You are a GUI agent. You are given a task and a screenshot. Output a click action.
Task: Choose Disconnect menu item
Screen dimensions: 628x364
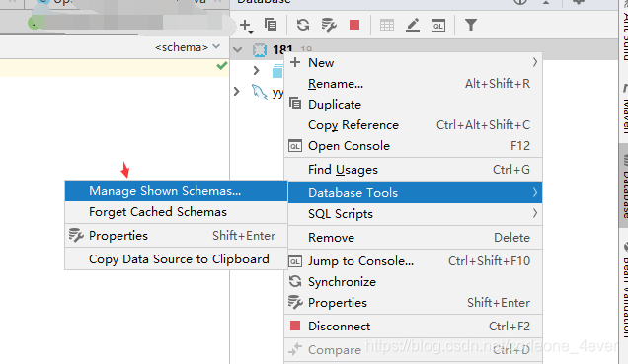tap(413, 327)
